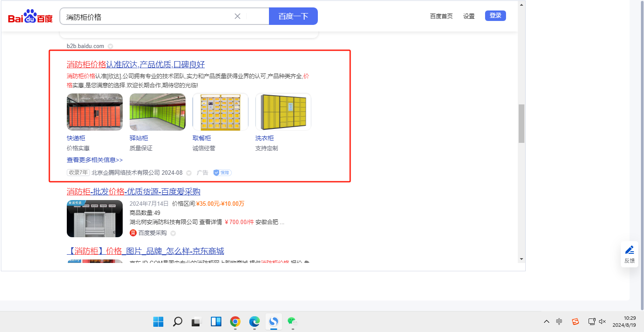Click the price range ¥35.00元-¥10.00万
Screen dimensions: 644x332
coord(220,204)
